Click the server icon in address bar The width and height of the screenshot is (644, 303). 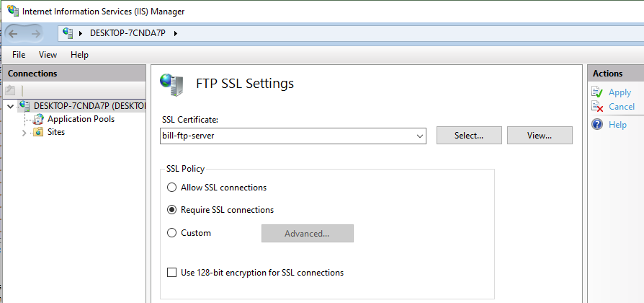(x=68, y=33)
